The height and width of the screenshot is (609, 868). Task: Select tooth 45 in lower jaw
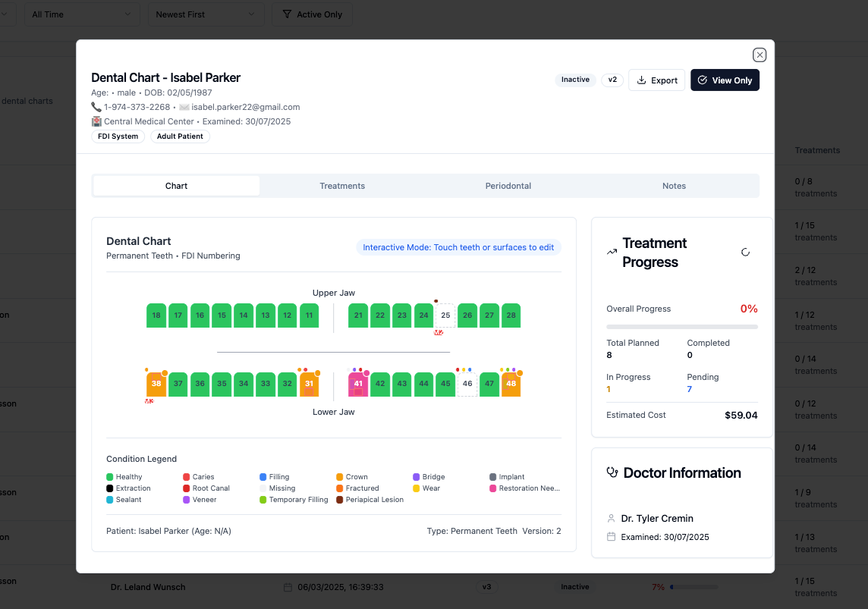click(445, 384)
